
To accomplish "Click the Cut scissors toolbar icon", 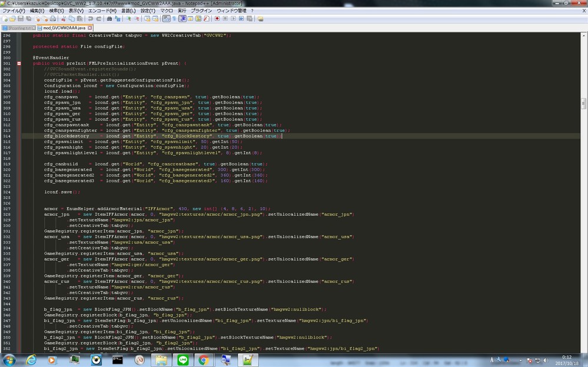I will [63, 19].
